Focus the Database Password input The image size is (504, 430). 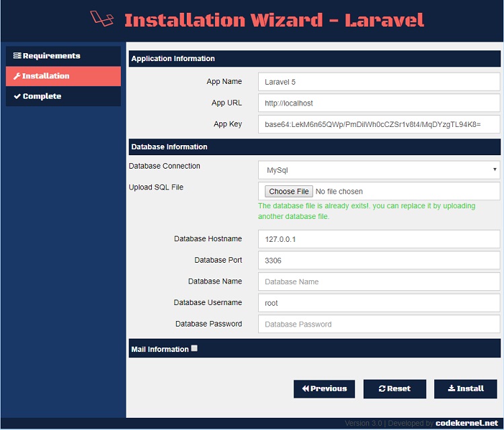click(378, 324)
